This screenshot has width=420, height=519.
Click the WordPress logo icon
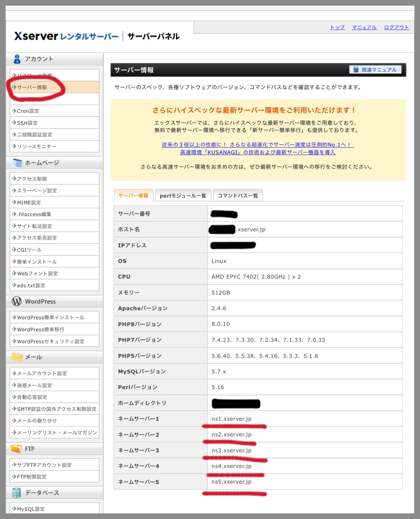pos(17,301)
